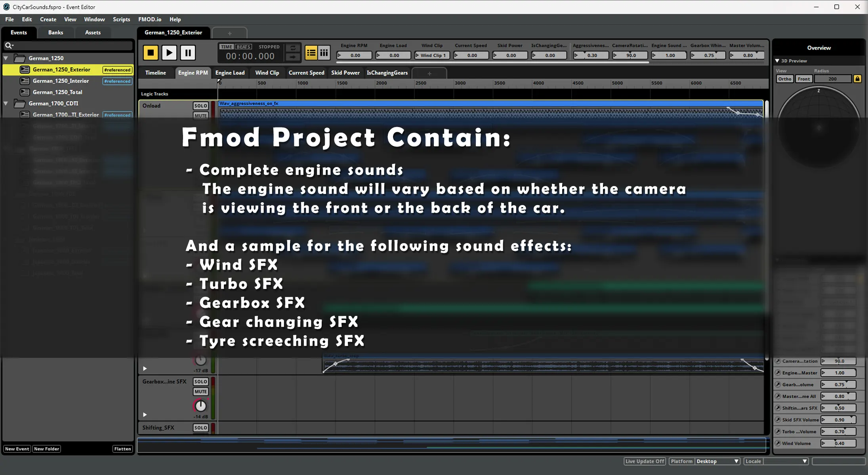868x475 pixels.
Task: Select German_1250_Interior event
Action: coord(61,81)
